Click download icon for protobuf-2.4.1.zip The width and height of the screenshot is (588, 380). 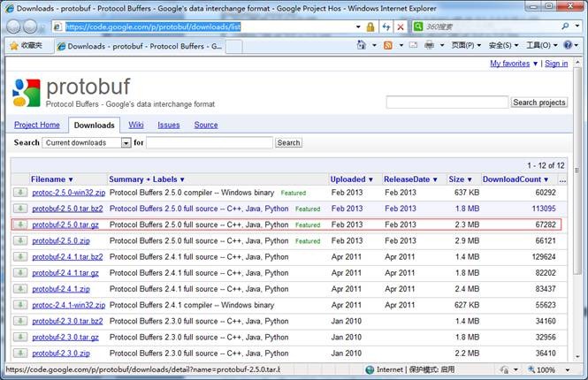pos(20,289)
